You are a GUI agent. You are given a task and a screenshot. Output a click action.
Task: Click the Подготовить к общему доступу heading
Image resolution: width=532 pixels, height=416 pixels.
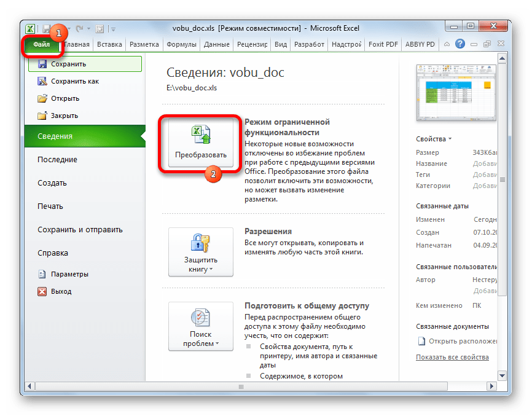pyautogui.click(x=307, y=306)
